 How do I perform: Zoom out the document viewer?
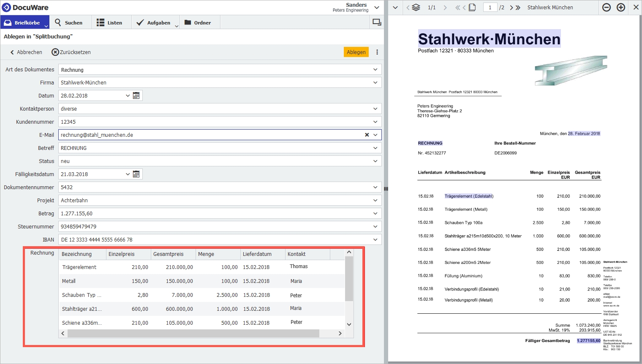point(607,8)
